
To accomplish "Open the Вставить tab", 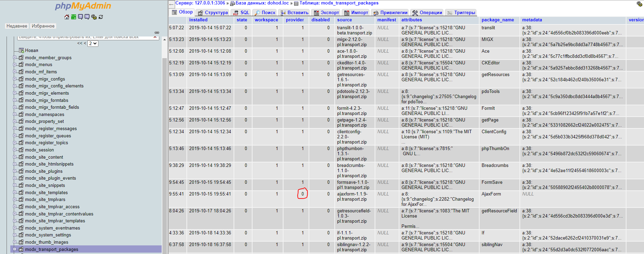I will [x=294, y=12].
